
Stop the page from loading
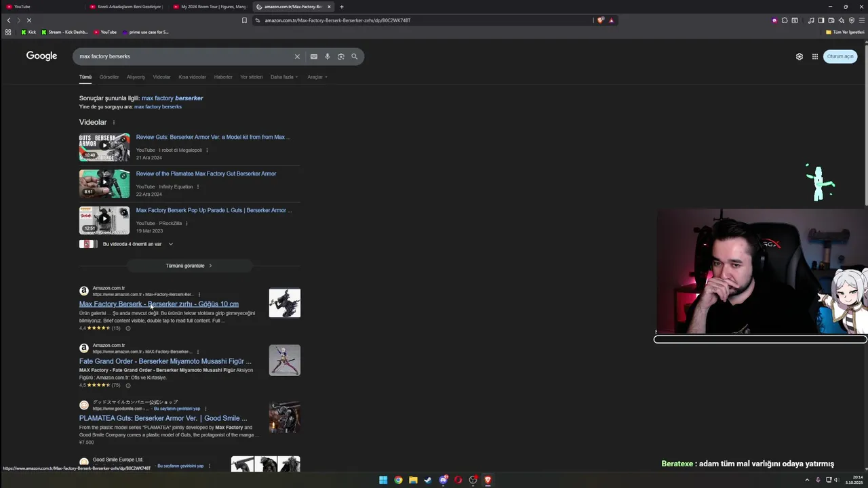point(29,20)
